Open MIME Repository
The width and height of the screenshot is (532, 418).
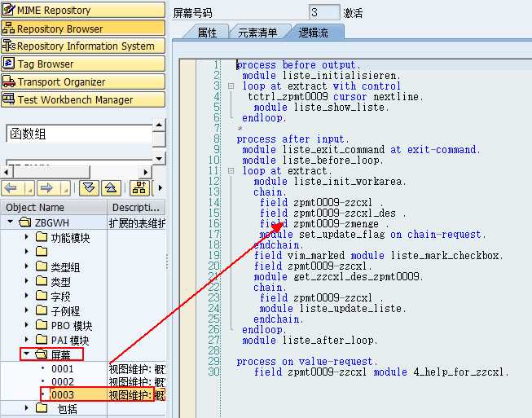[x=83, y=10]
